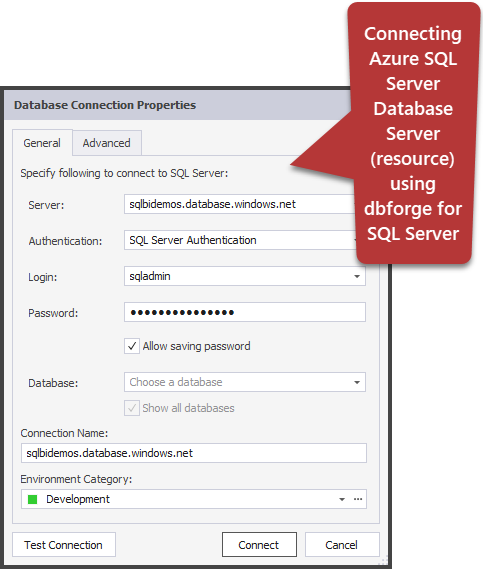This screenshot has width=483, height=569.
Task: Click the Database Connection Properties title bar
Action: 178,105
